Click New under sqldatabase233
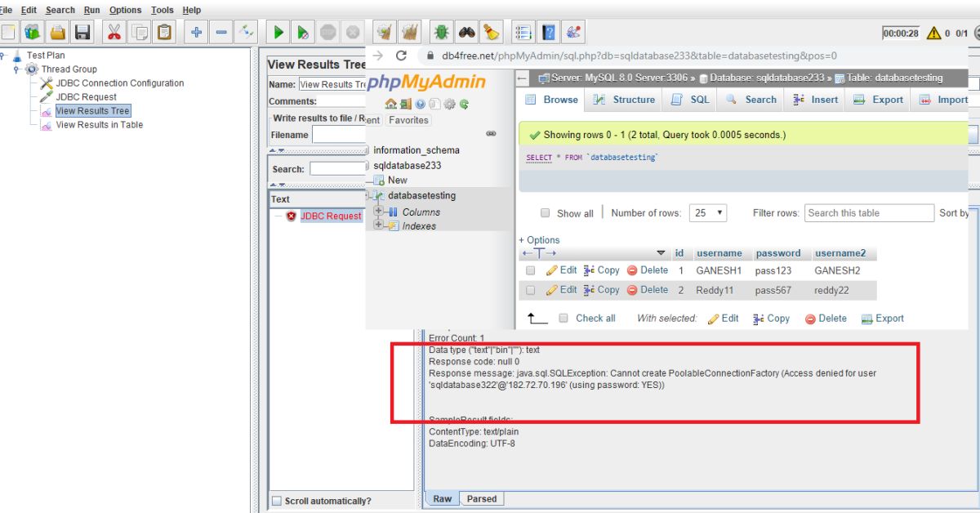 click(x=398, y=180)
